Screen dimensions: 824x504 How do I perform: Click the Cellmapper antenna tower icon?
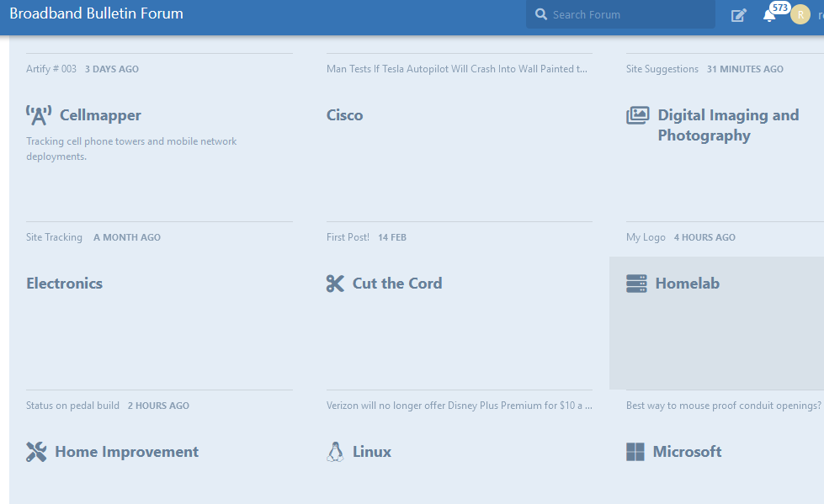click(39, 115)
